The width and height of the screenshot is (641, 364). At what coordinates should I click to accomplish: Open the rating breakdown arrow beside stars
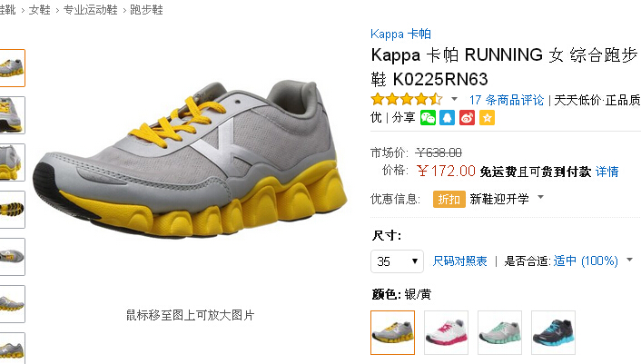(454, 99)
